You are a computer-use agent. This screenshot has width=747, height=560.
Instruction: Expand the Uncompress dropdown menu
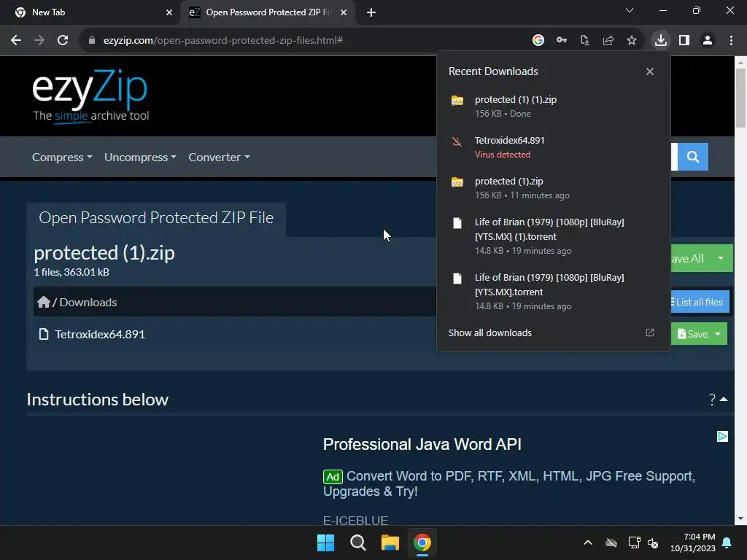(140, 157)
